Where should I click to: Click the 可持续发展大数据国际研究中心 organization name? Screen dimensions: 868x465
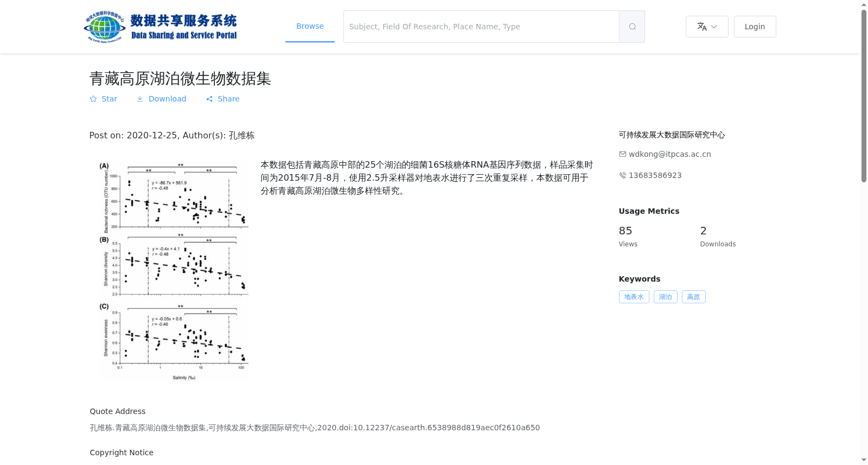[672, 135]
